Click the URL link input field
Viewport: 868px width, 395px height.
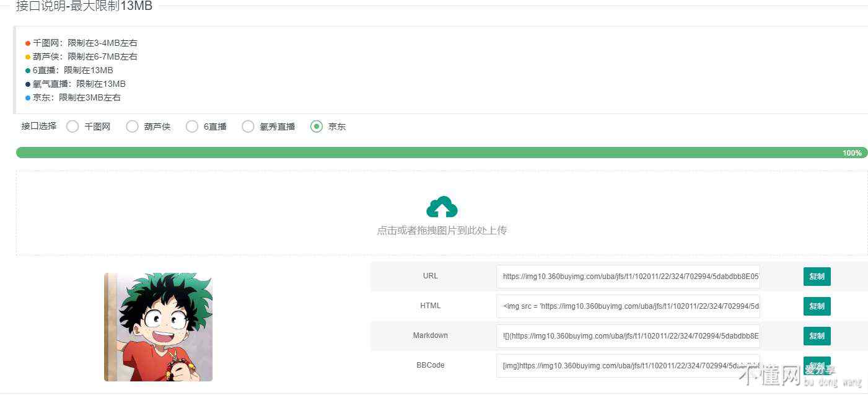click(628, 277)
